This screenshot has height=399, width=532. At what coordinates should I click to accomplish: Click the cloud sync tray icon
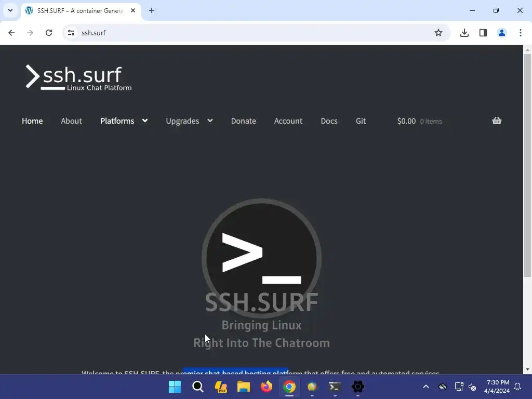443,387
